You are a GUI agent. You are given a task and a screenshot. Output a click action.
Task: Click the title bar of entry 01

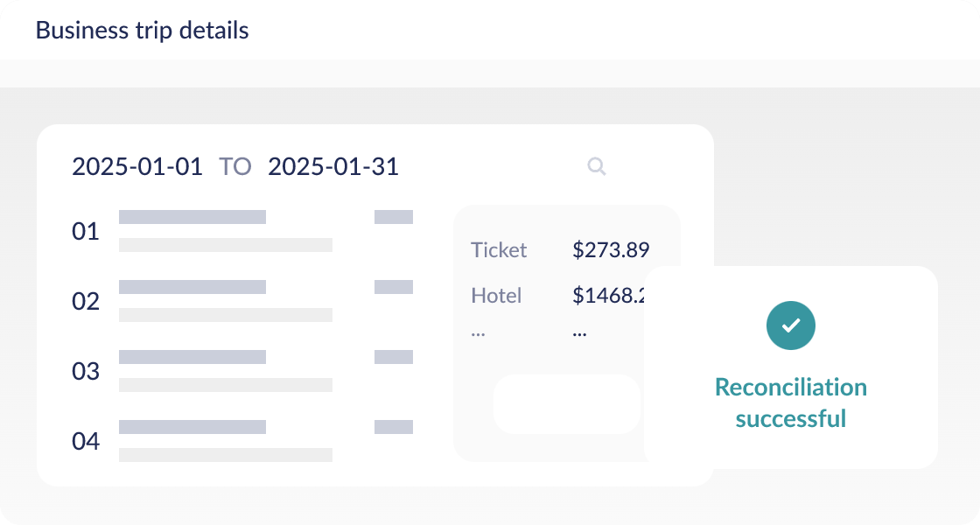[x=192, y=217]
